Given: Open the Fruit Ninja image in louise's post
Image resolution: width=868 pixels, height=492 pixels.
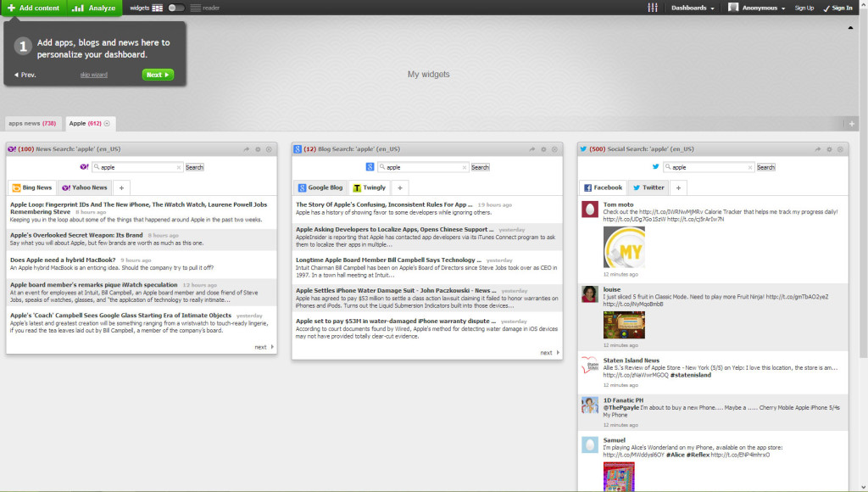Looking at the screenshot, I should [624, 325].
